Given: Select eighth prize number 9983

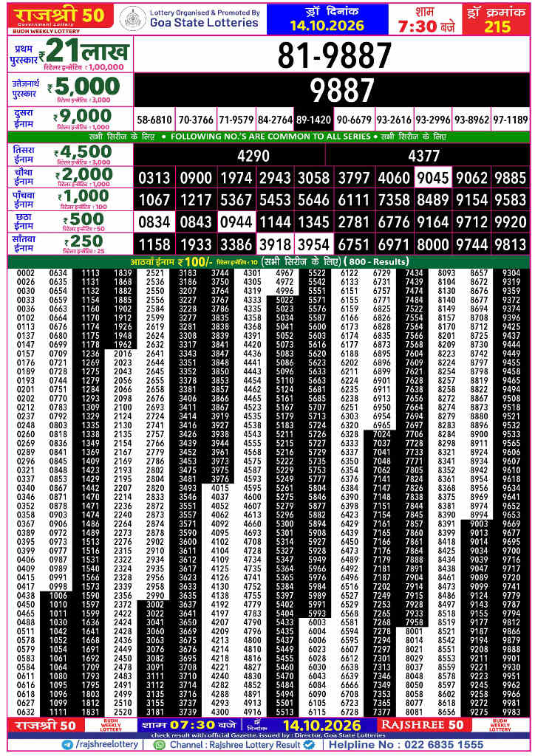Looking at the screenshot, I should 511,712.
